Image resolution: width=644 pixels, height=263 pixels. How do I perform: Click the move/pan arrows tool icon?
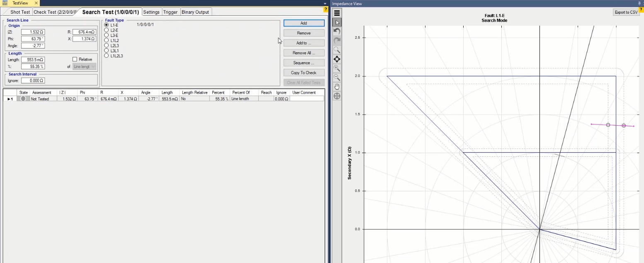point(337,59)
